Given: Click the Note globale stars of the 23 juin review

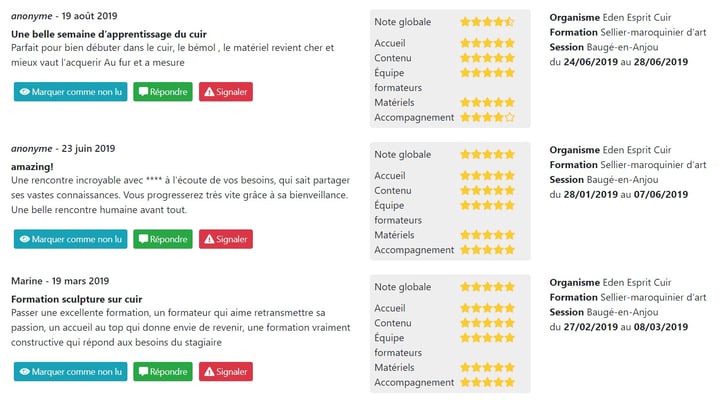Looking at the screenshot, I should 487,154.
